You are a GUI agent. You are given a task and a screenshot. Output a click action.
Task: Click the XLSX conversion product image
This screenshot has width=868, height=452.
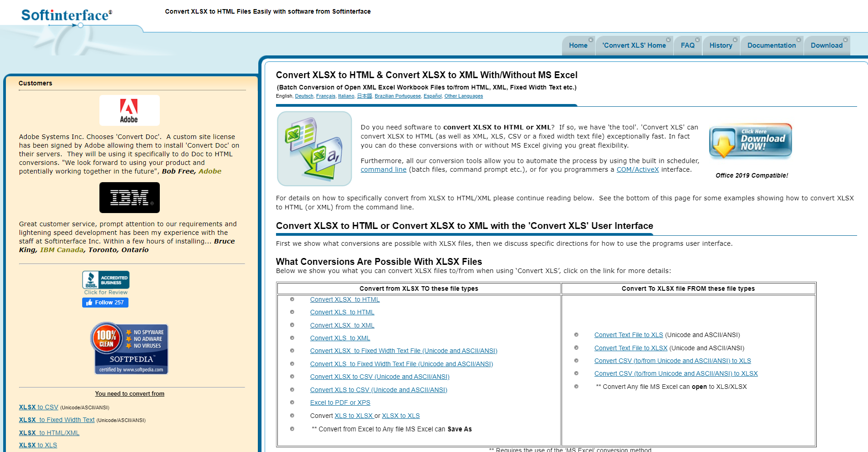[x=315, y=149]
